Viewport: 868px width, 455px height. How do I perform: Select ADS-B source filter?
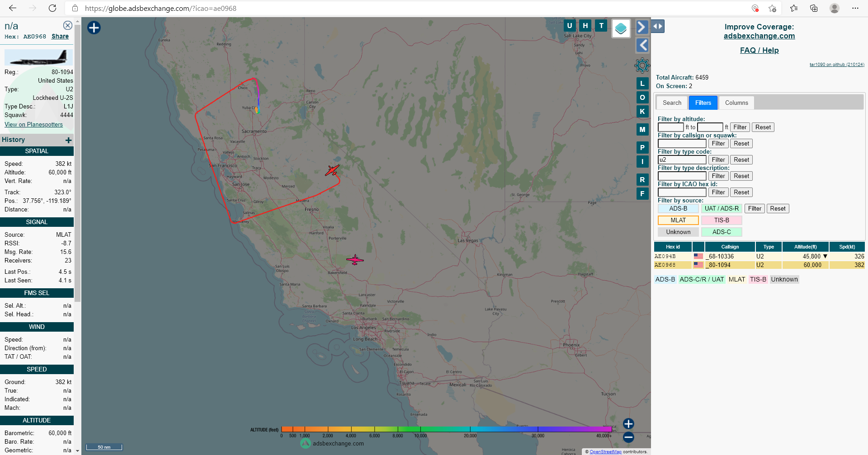tap(678, 209)
